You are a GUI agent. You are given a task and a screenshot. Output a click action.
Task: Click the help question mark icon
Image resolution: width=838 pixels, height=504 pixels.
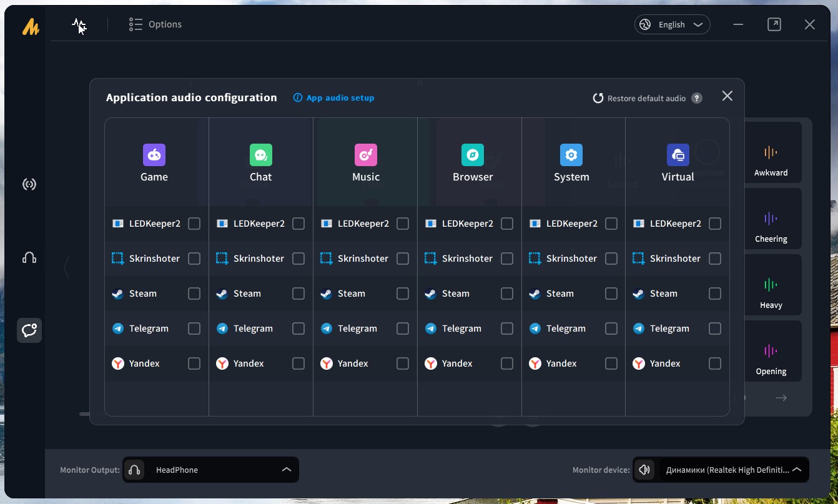pos(697,98)
